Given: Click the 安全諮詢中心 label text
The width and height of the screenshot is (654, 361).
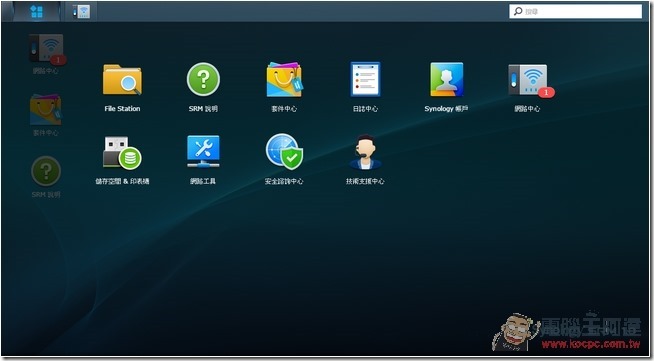Looking at the screenshot, I should [x=284, y=181].
